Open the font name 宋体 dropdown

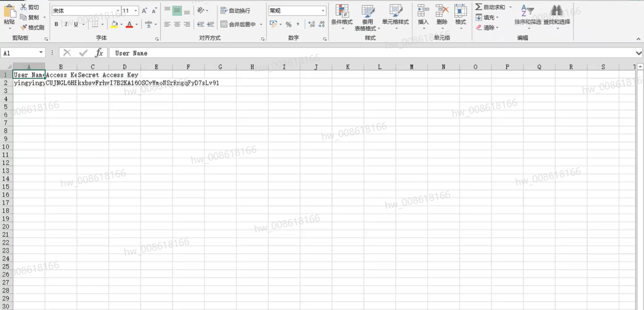tap(118, 11)
